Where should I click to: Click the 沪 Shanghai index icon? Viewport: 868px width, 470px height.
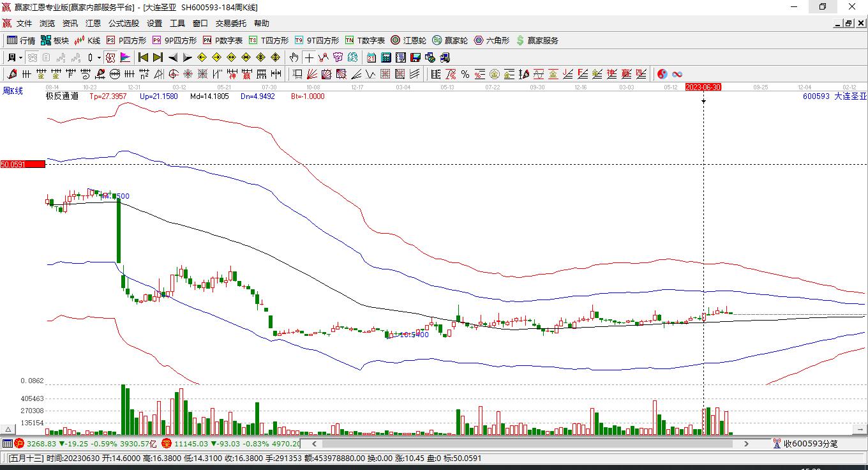pos(19,443)
